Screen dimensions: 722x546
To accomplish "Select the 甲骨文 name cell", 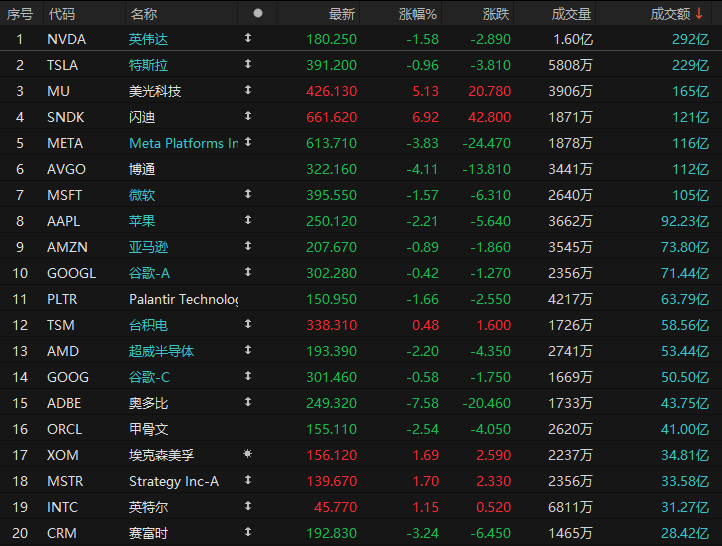I will (x=148, y=430).
